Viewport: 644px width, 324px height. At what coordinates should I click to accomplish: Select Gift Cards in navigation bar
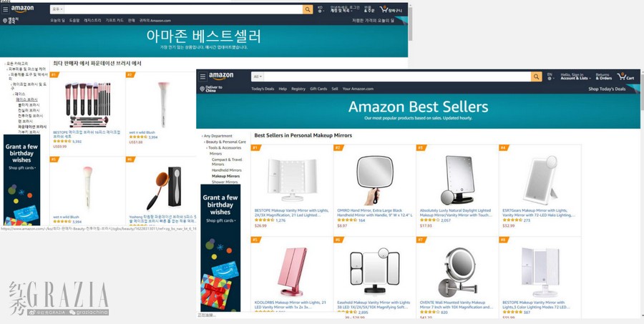point(318,89)
